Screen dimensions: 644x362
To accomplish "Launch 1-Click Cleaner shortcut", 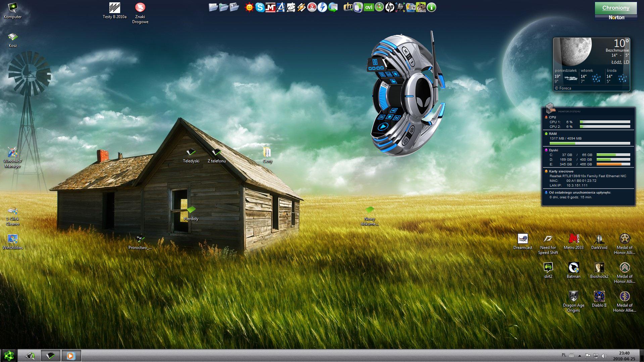I will 12,216.
